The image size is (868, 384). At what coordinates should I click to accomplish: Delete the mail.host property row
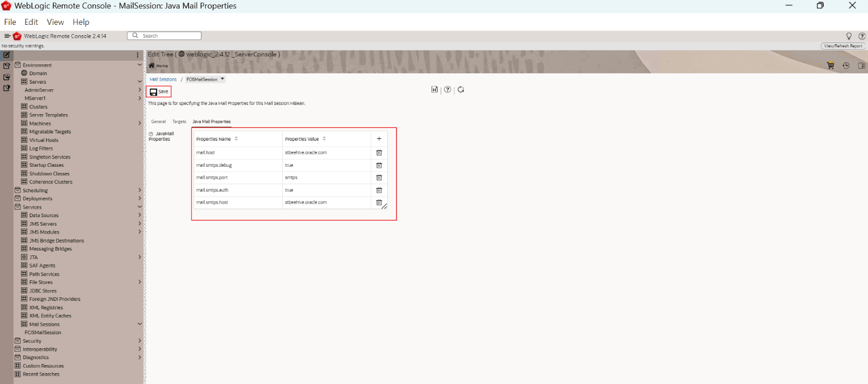[x=379, y=153]
